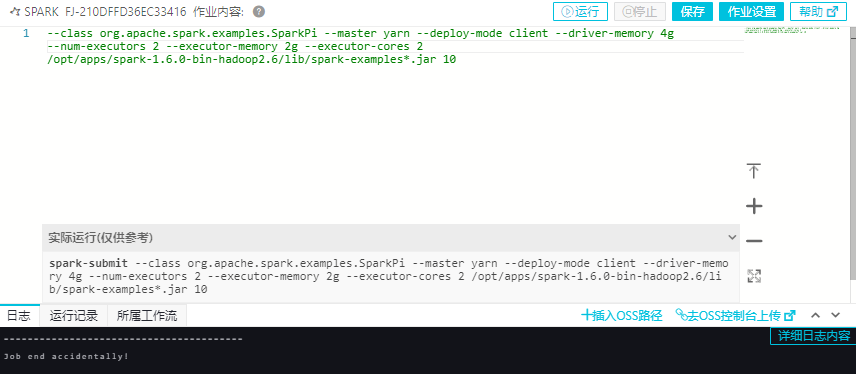Click the up chevron to expand log panel
Image resolution: width=856 pixels, height=374 pixels.
point(816,315)
